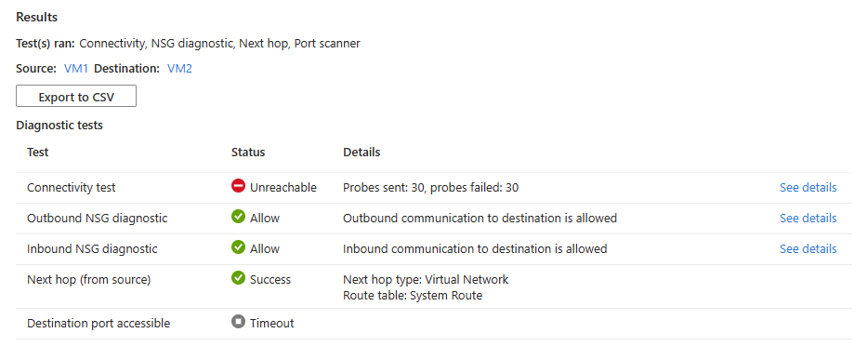Click the Test column header
Screen dimensions: 868x346
(38, 152)
